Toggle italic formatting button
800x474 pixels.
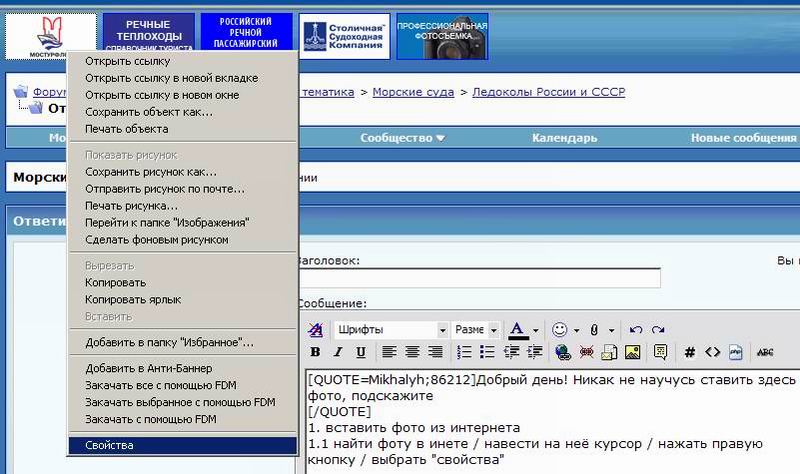click(x=338, y=352)
